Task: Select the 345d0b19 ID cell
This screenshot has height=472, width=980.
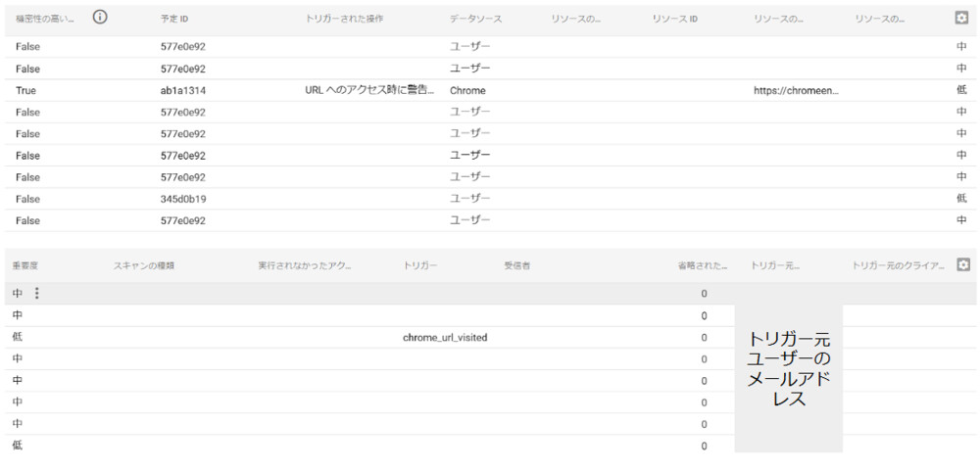Action: click(183, 199)
